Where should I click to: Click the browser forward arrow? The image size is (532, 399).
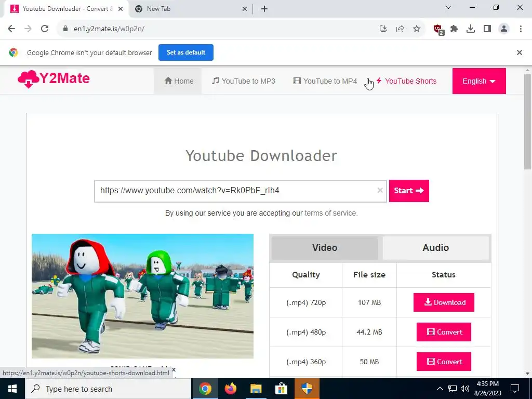click(x=28, y=29)
